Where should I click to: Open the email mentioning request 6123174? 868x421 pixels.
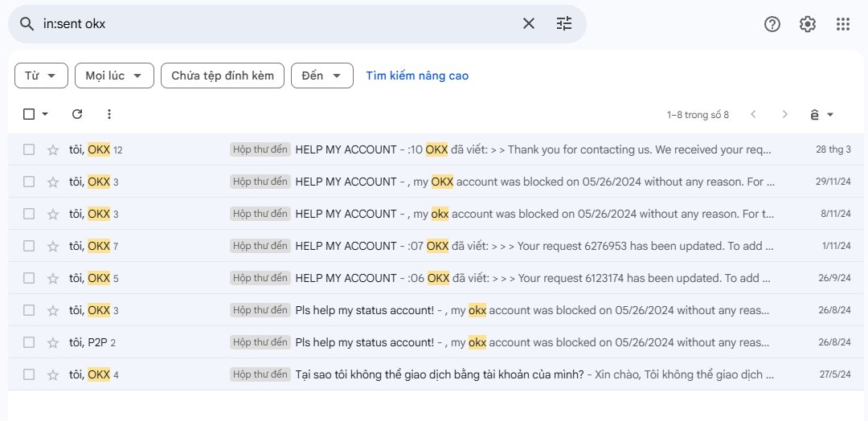436,278
